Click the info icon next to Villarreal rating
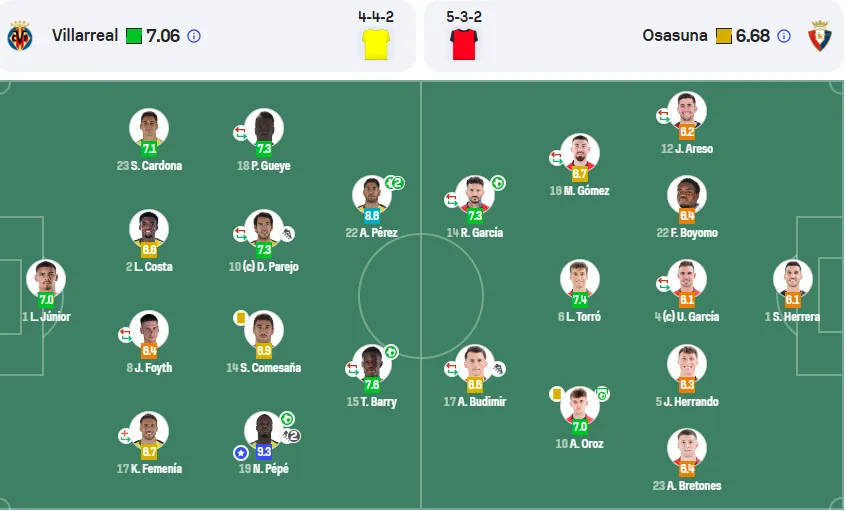This screenshot has width=846, height=511. (194, 36)
